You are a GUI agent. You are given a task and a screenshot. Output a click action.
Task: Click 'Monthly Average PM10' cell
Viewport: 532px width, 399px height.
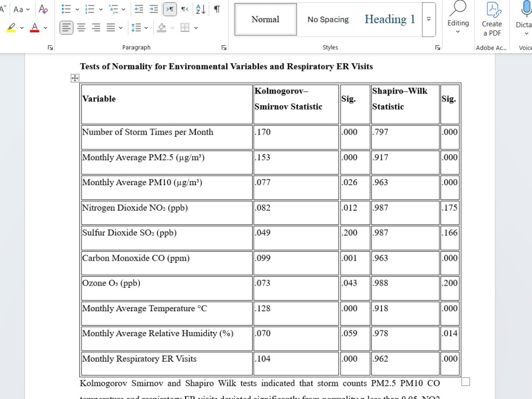click(x=167, y=187)
